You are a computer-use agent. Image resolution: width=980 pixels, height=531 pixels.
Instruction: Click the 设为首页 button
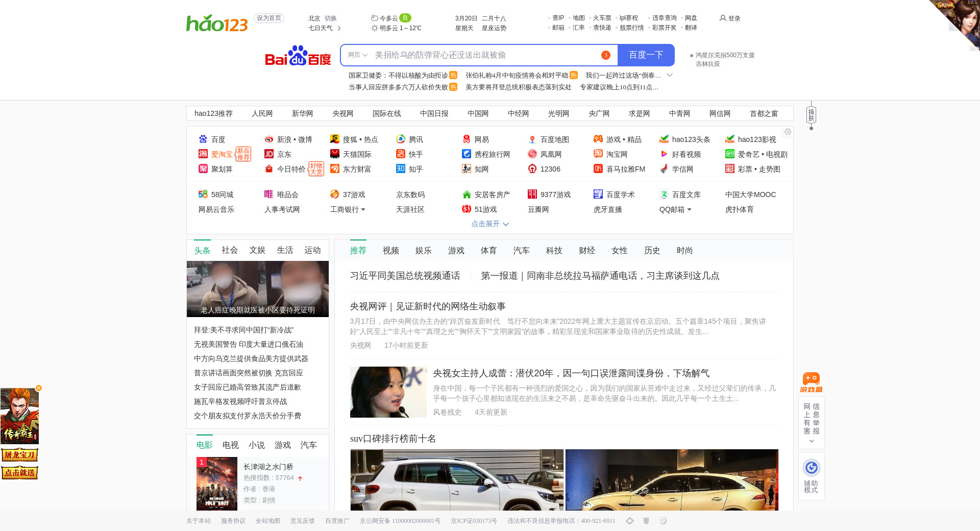269,18
